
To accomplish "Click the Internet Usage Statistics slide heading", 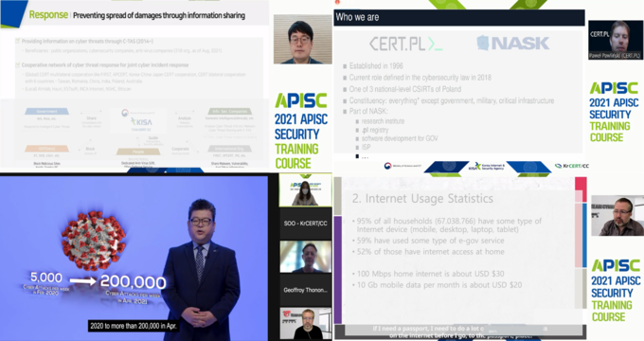I will click(x=422, y=199).
